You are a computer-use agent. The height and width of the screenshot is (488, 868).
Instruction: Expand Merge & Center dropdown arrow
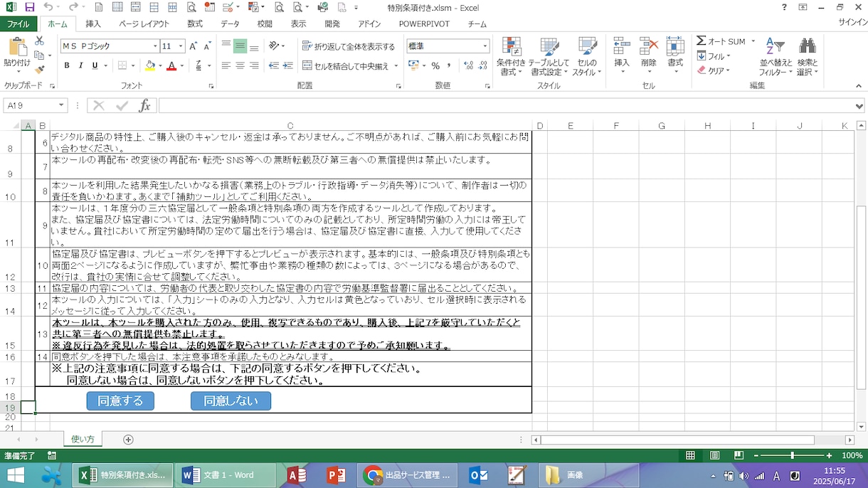pyautogui.click(x=395, y=66)
